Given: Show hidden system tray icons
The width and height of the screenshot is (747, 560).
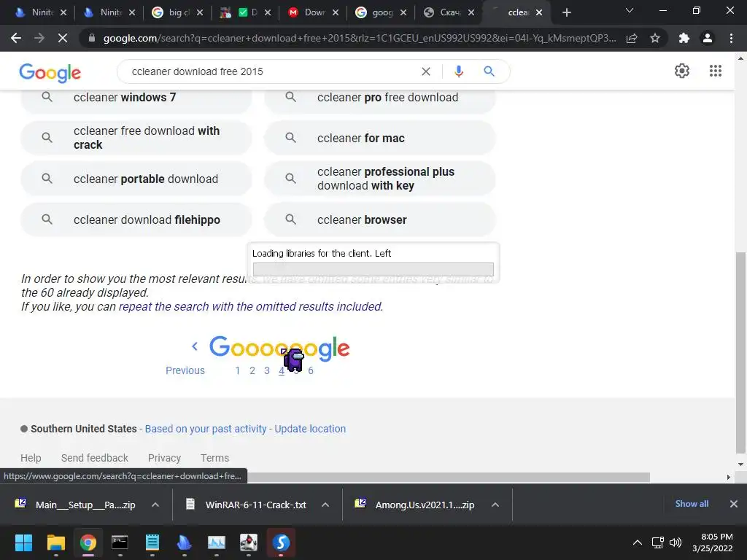Looking at the screenshot, I should pos(637,542).
